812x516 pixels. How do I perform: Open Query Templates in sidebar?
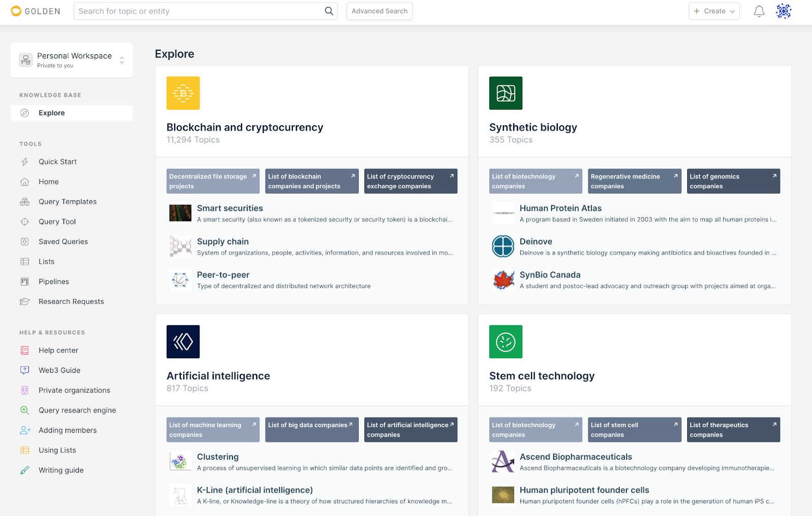point(67,202)
